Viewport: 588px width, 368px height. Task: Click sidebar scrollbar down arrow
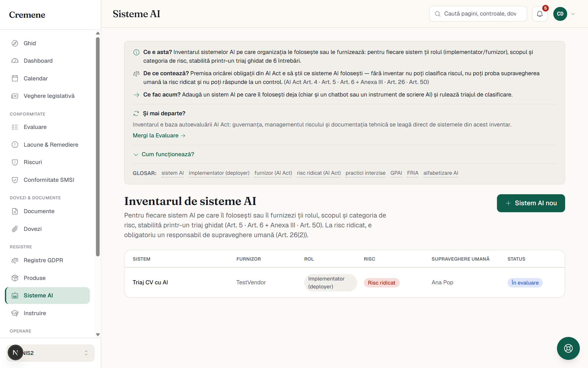98,334
